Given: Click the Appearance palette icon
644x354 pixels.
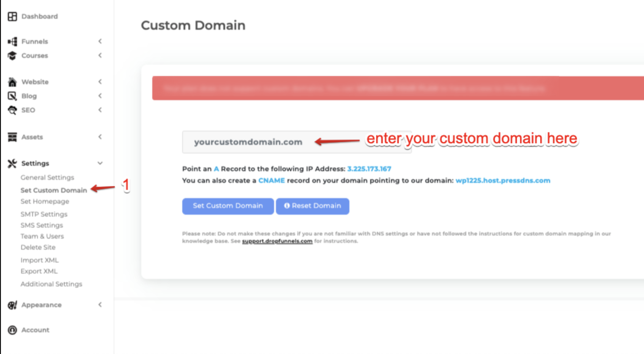Looking at the screenshot, I should (x=12, y=305).
